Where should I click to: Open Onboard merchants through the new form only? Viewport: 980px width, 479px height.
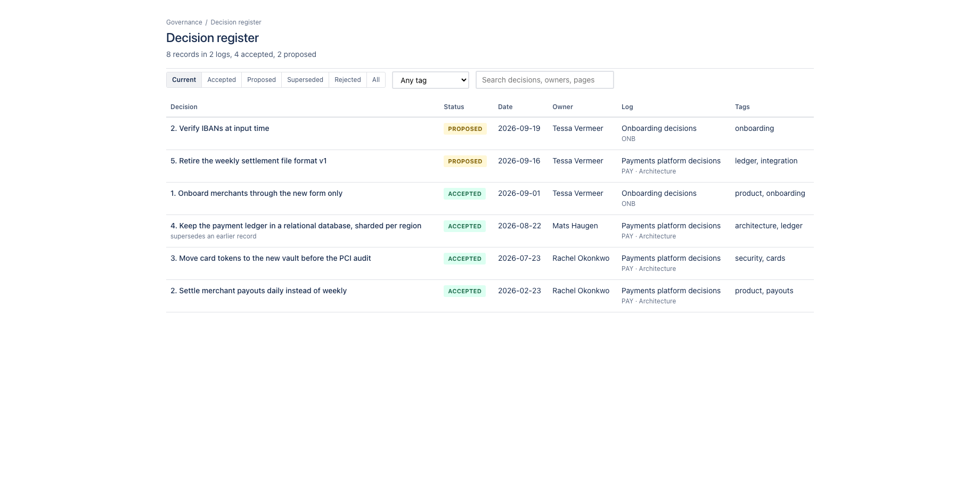click(x=256, y=193)
